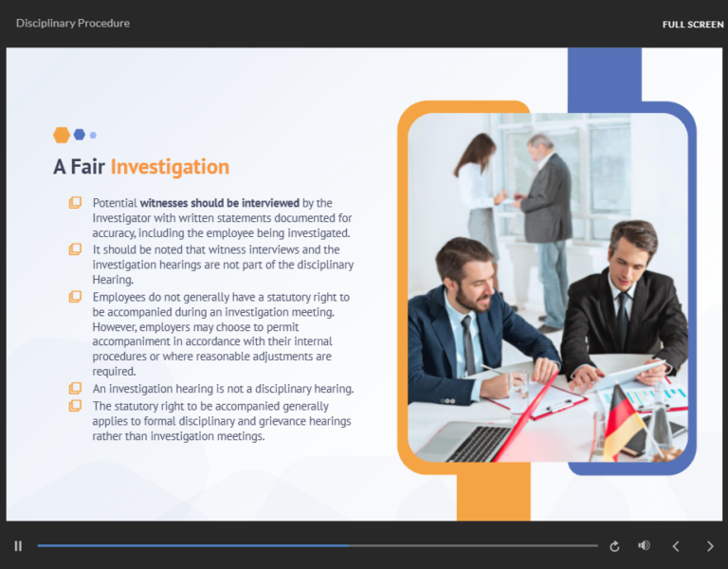Click bullet icon beside 'Employees do not generally'
Viewport: 728px width, 569px height.
pos(75,296)
